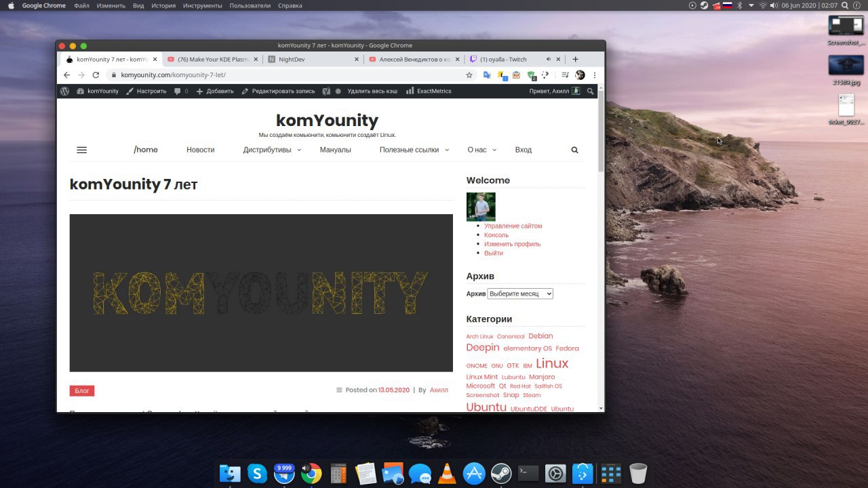The width and height of the screenshot is (868, 488).
Task: Click the post date 13.05.2020
Action: click(x=394, y=390)
